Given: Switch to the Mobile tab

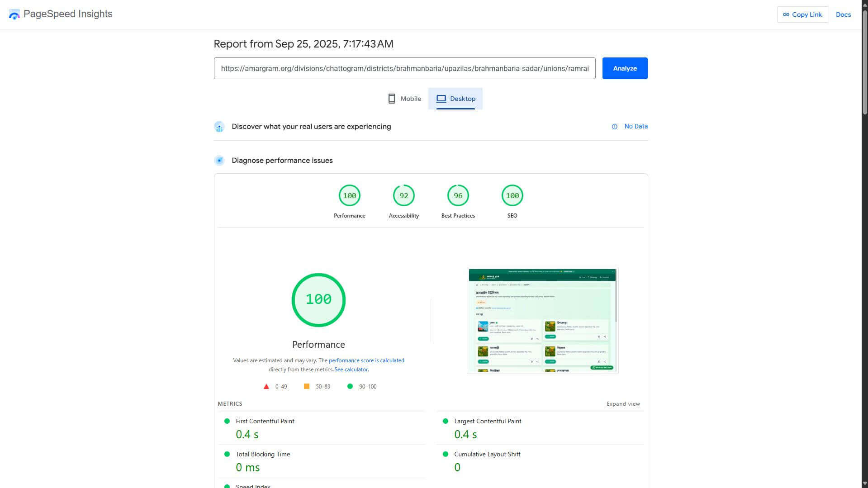Looking at the screenshot, I should [x=404, y=99].
